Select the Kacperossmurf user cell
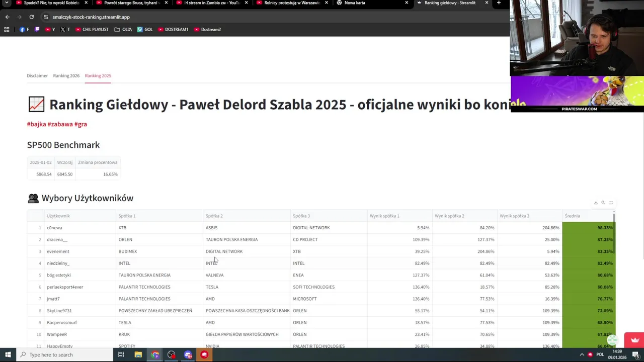The height and width of the screenshot is (362, 644). coord(80,322)
